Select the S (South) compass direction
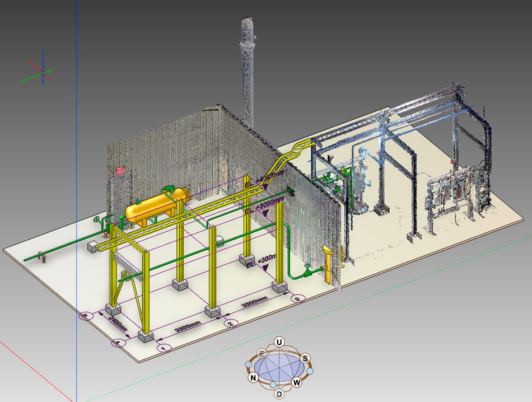The width and height of the screenshot is (532, 402). coord(306,358)
